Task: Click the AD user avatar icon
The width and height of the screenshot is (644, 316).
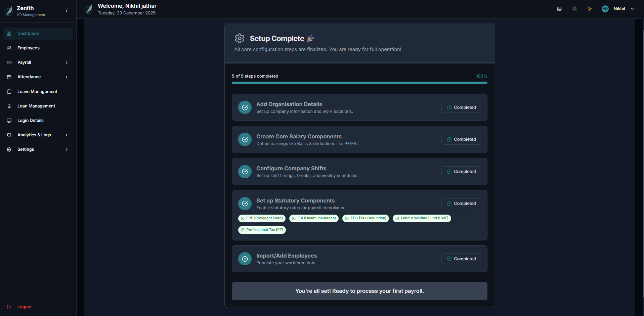Action: (605, 9)
